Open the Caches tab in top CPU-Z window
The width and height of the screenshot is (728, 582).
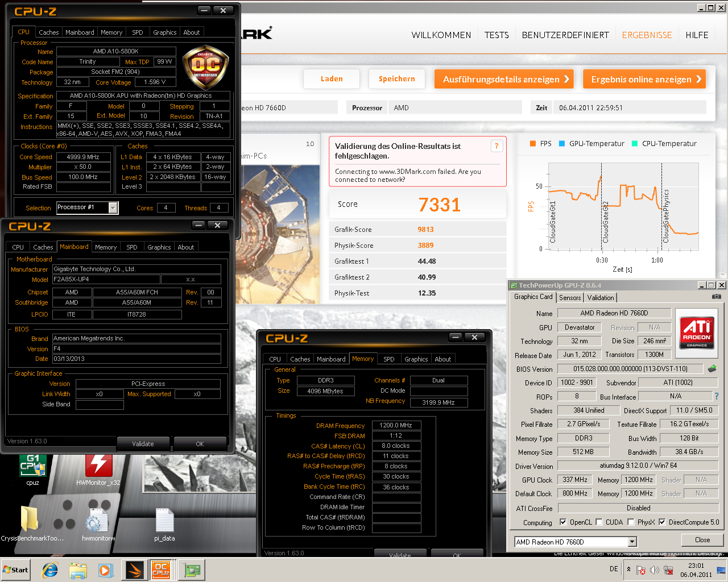click(49, 32)
